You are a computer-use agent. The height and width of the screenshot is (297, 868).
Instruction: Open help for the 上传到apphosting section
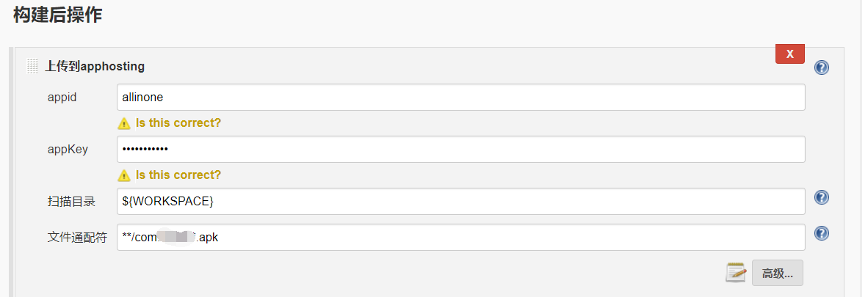(822, 68)
